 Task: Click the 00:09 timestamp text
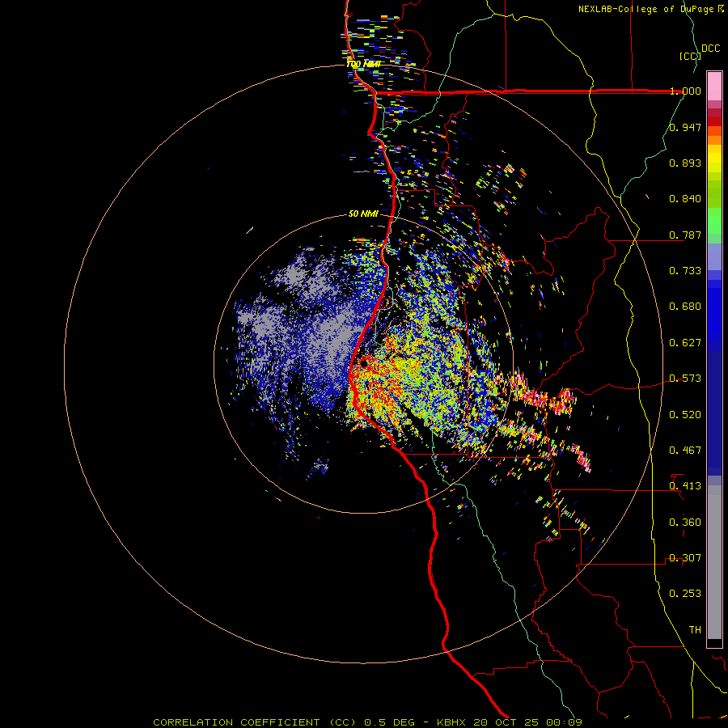(565, 722)
